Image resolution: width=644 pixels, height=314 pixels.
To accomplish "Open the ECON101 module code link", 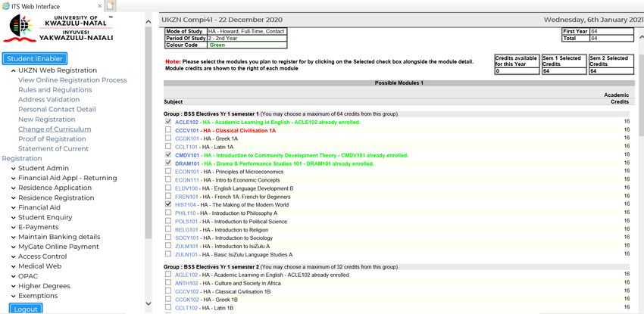I will [187, 172].
